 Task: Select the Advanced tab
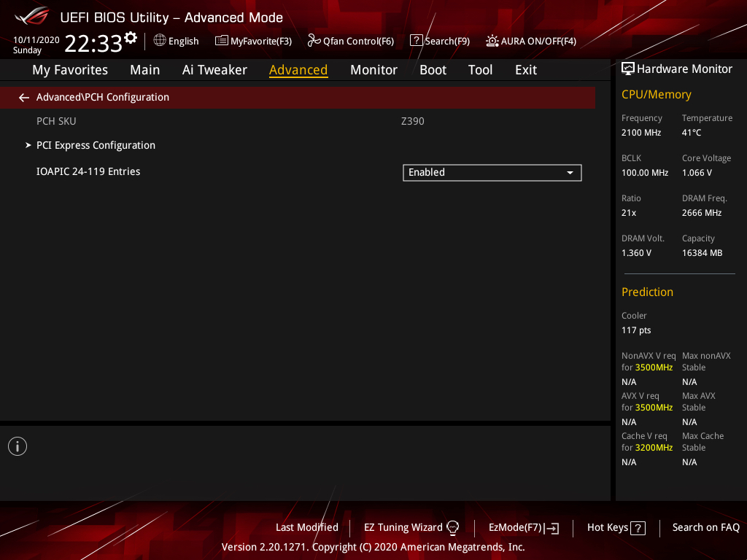[x=298, y=70]
